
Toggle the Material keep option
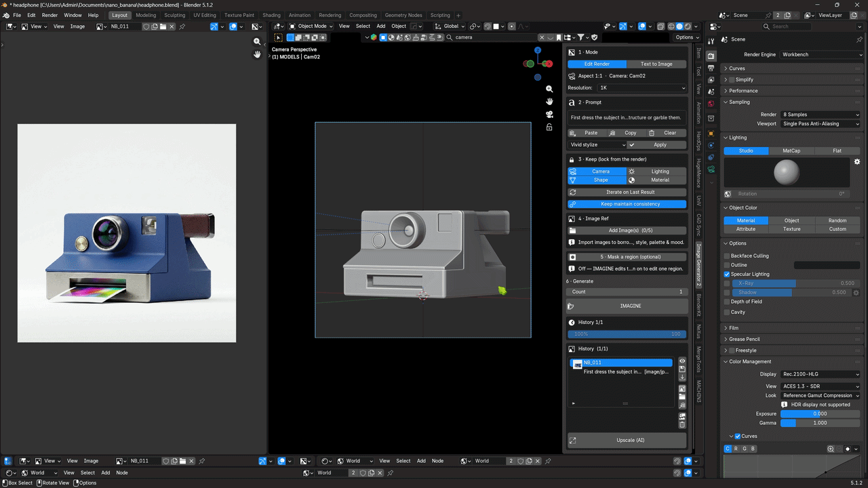tap(657, 180)
